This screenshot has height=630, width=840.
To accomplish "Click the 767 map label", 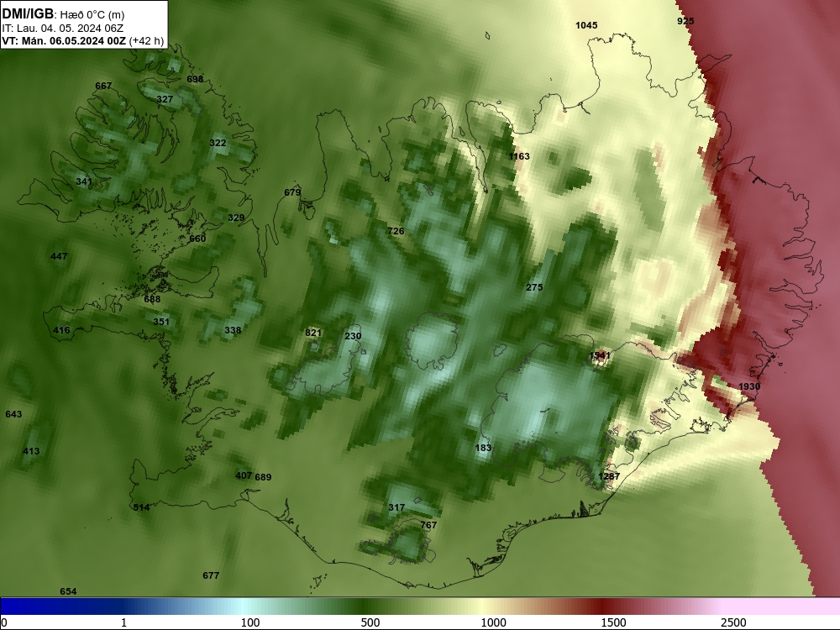I will pyautogui.click(x=428, y=525).
